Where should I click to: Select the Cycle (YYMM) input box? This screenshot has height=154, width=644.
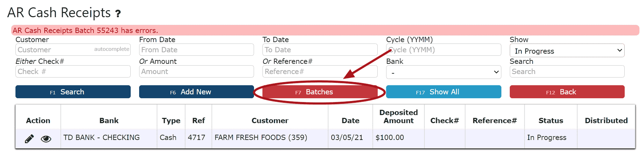(443, 50)
